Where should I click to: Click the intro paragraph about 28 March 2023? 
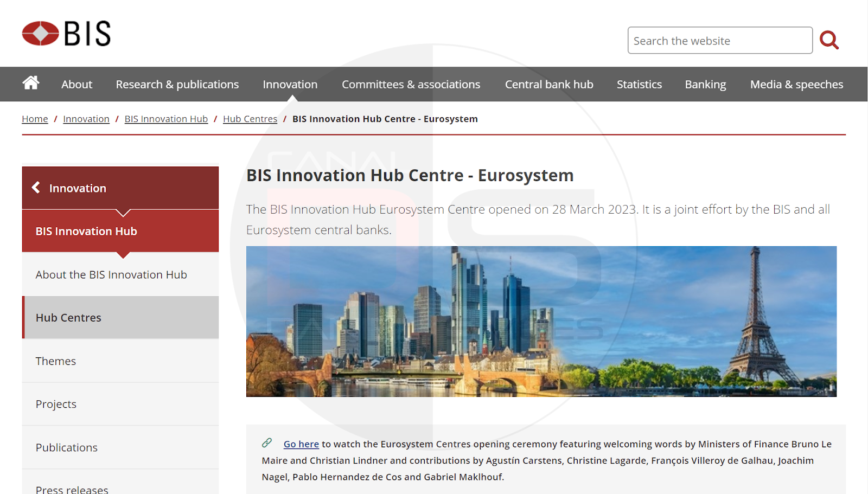[x=538, y=220]
